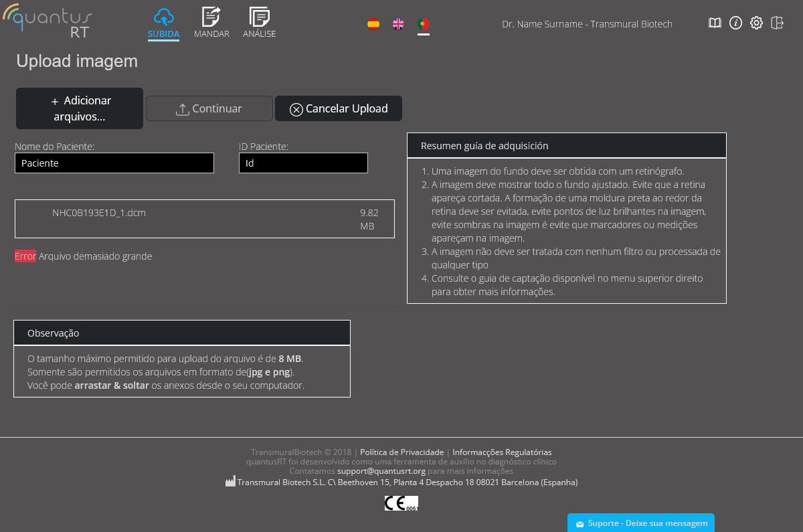Open the Análise tab
Image resolution: width=803 pixels, height=532 pixels.
[259, 23]
